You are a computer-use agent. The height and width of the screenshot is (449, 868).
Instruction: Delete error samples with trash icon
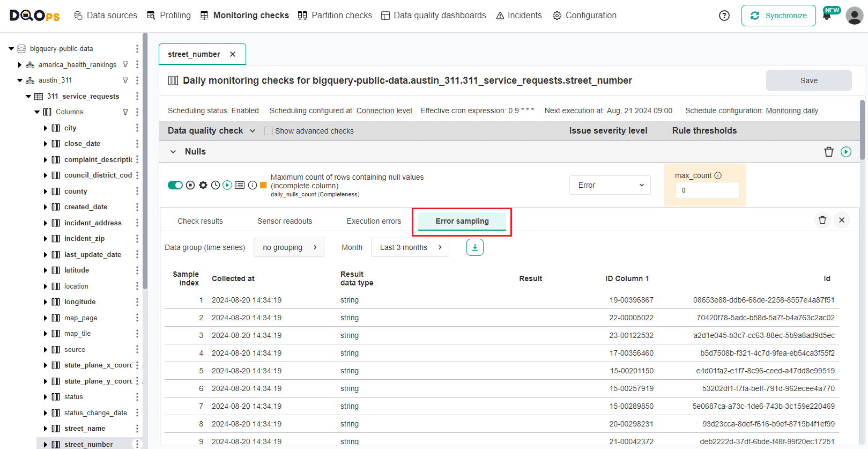(x=822, y=220)
